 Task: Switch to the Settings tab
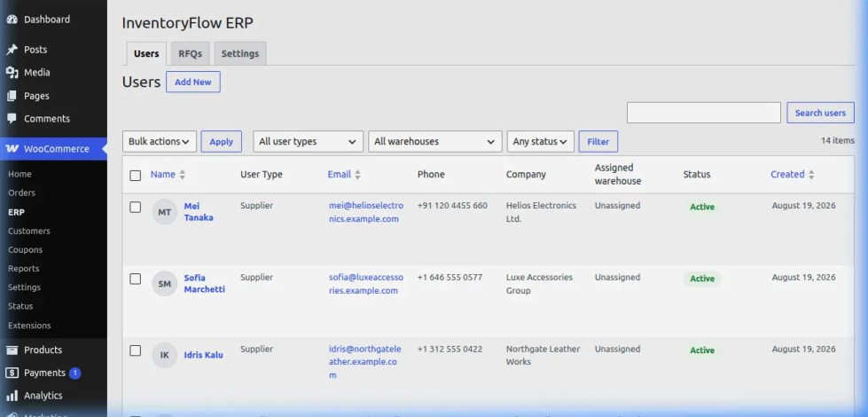pyautogui.click(x=239, y=54)
